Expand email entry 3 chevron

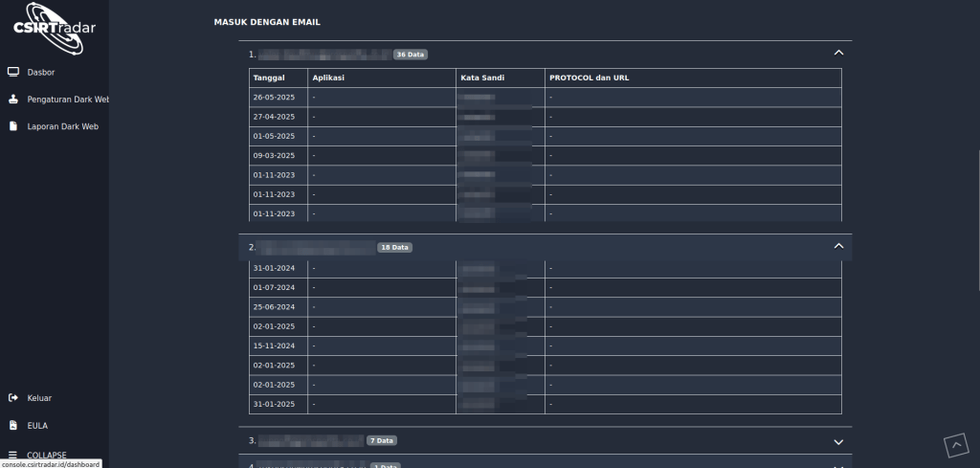(838, 442)
